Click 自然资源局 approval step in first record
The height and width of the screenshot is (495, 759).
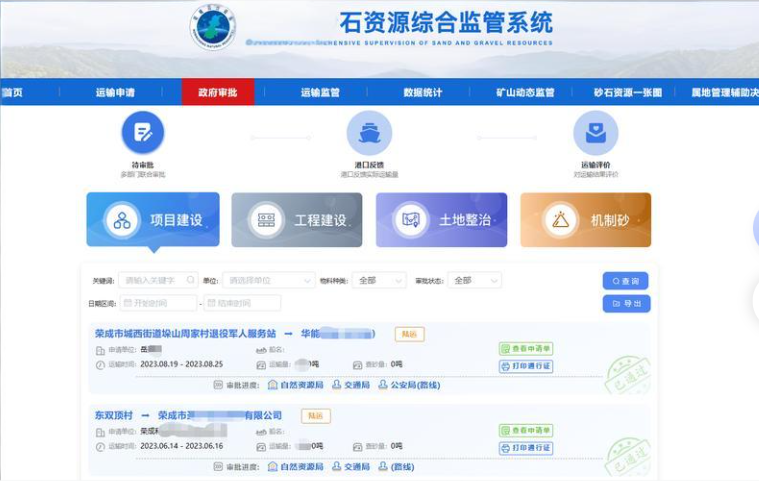coord(296,385)
